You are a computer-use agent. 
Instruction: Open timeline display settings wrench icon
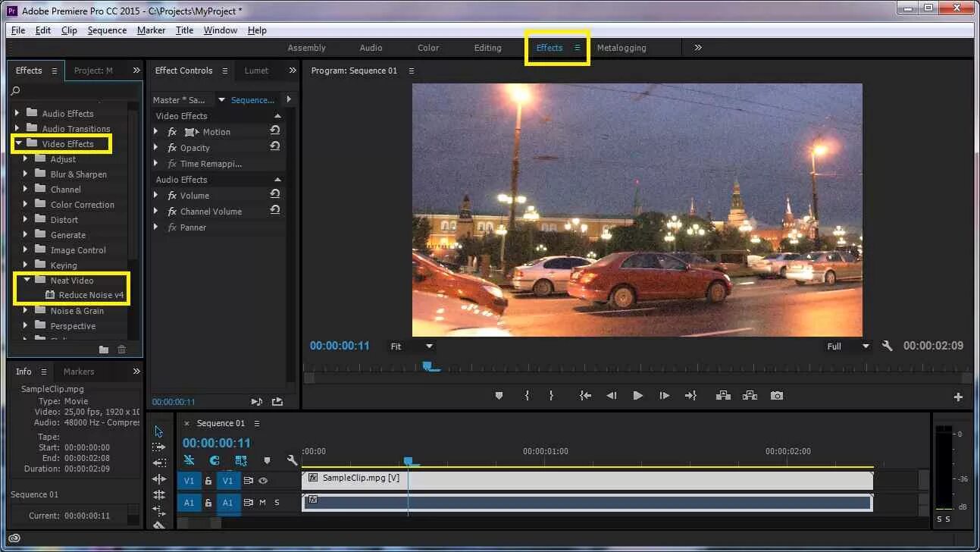click(x=293, y=460)
